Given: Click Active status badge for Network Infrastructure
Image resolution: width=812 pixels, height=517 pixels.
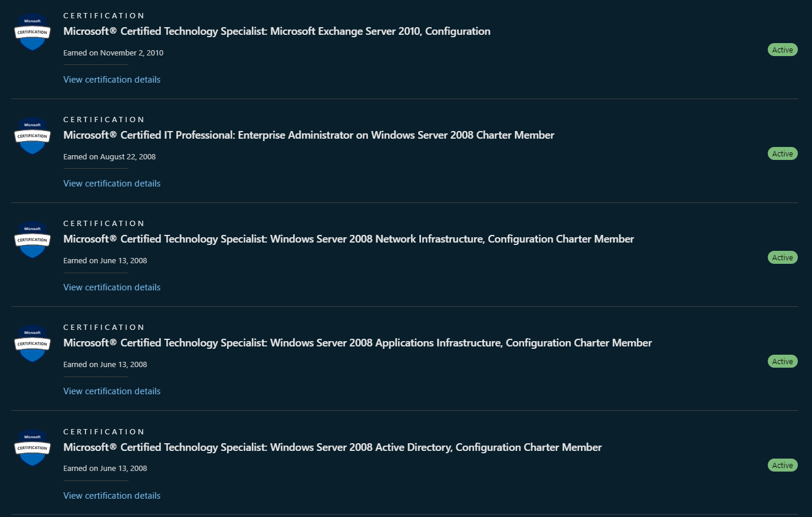Looking at the screenshot, I should pyautogui.click(x=783, y=258).
